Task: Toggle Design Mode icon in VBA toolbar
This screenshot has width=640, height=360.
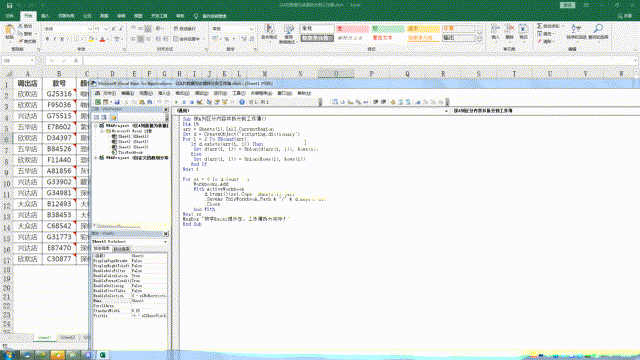Action: [200, 102]
